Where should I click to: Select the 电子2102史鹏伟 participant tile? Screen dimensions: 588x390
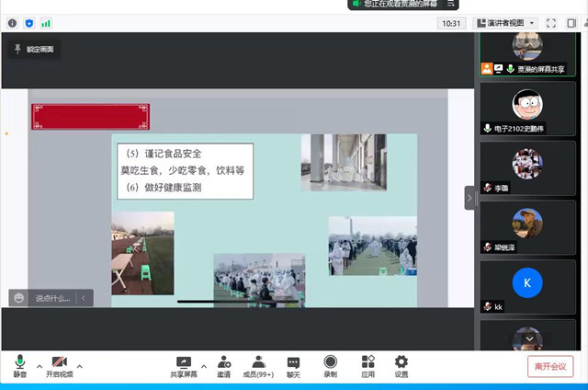point(527,109)
